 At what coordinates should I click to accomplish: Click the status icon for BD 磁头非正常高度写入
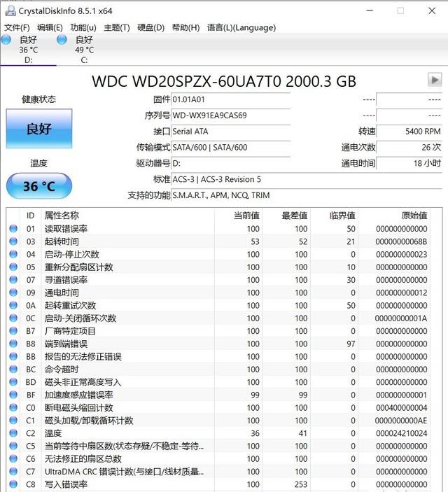(13, 382)
